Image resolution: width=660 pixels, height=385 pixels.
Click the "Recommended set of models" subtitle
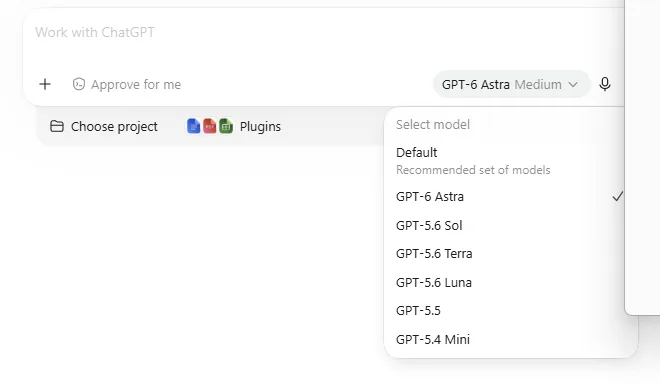point(473,170)
